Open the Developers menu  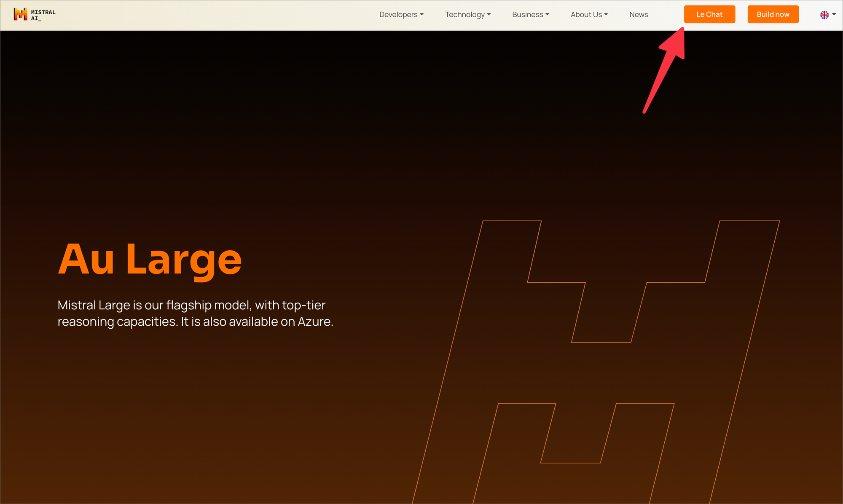398,15
